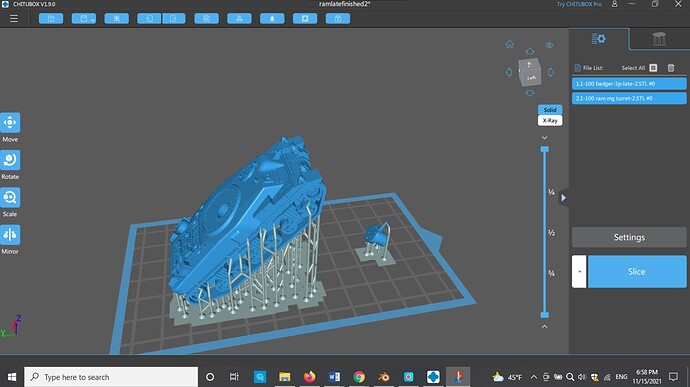Viewport: 690px width, 387px height.
Task: Click the layer slider track at the ½ mark
Action: point(545,232)
